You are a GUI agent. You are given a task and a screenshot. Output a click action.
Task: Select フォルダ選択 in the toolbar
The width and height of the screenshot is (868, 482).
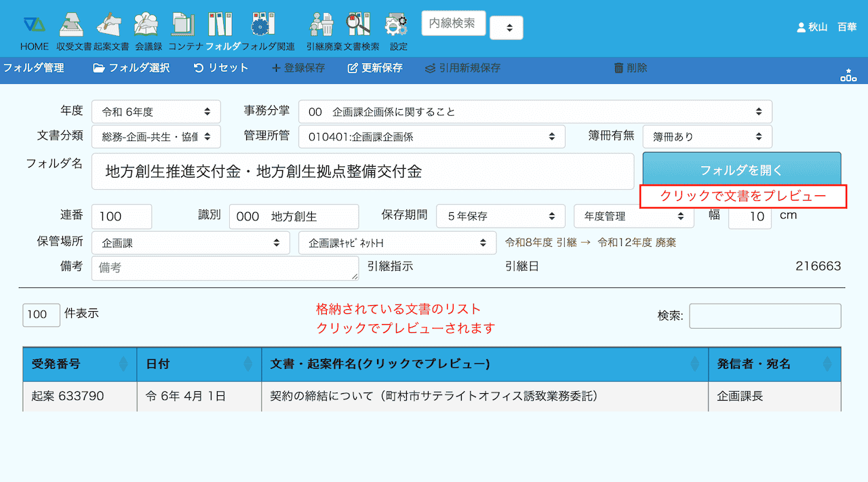pos(132,68)
